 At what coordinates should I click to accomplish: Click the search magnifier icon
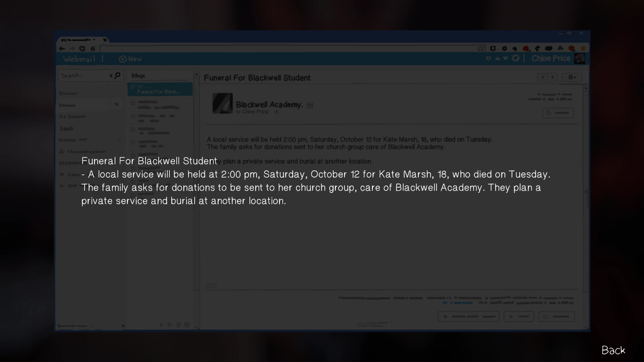coord(117,75)
